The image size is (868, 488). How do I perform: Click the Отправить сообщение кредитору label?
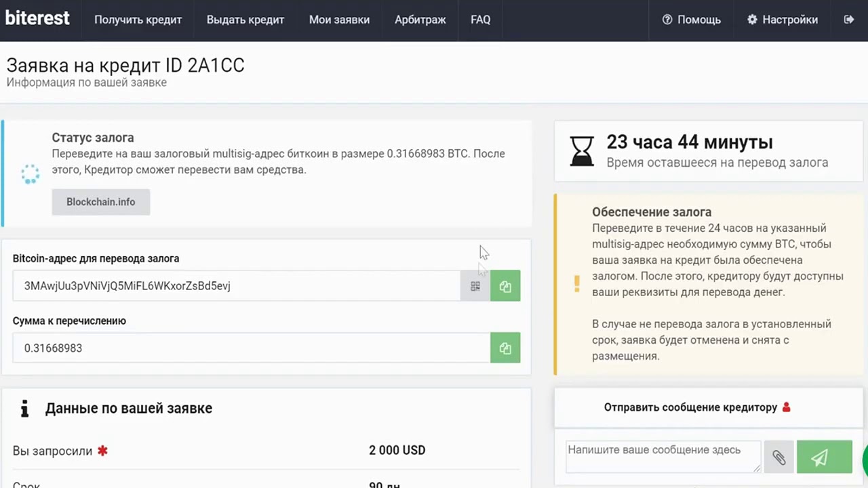[x=690, y=407]
